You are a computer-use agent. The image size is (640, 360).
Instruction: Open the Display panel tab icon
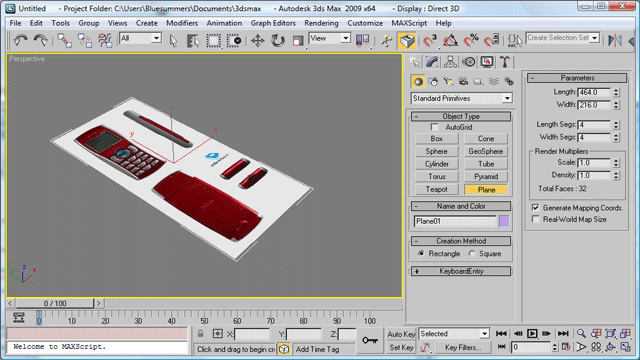[x=487, y=62]
